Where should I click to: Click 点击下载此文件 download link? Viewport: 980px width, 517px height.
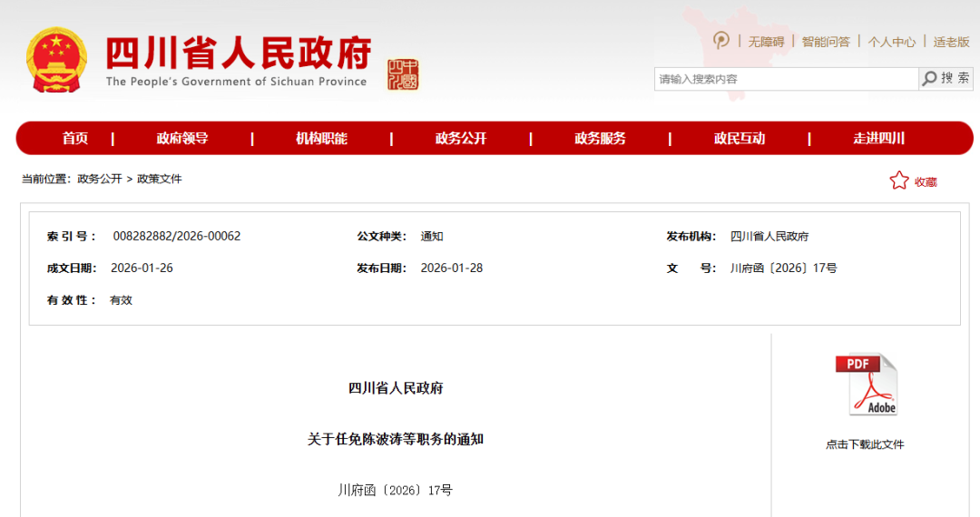pyautogui.click(x=865, y=444)
